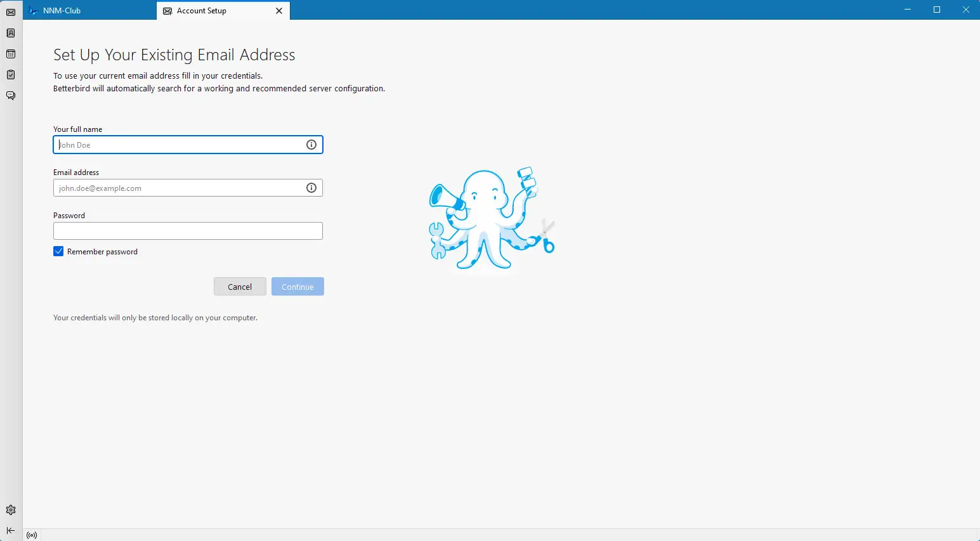This screenshot has height=541, width=980.
Task: Switch to the NNM-Club tab
Action: click(x=90, y=11)
